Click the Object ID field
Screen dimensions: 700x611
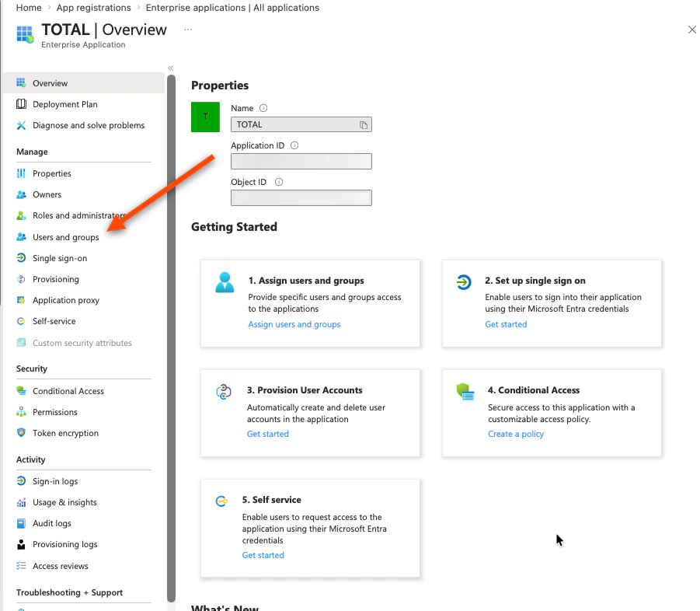point(301,198)
